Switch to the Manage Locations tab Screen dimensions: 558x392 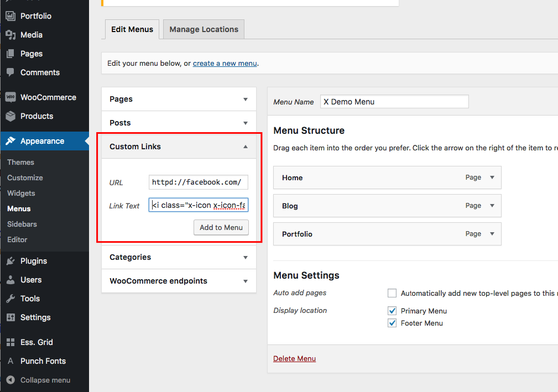click(203, 29)
